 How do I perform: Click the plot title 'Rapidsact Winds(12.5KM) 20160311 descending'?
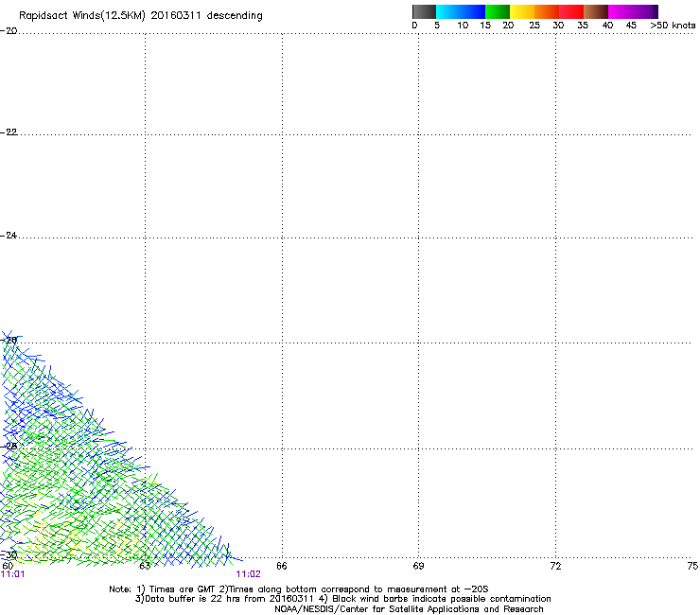(141, 16)
